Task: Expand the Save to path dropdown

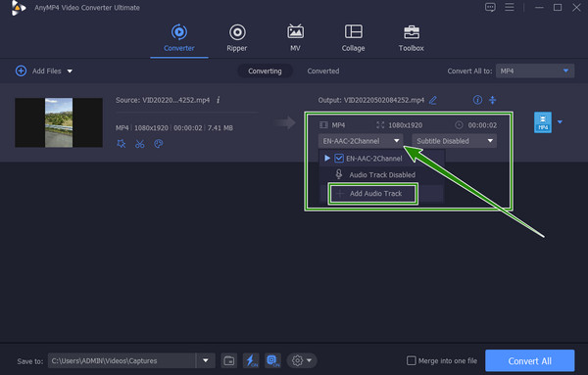Action: click(x=206, y=360)
